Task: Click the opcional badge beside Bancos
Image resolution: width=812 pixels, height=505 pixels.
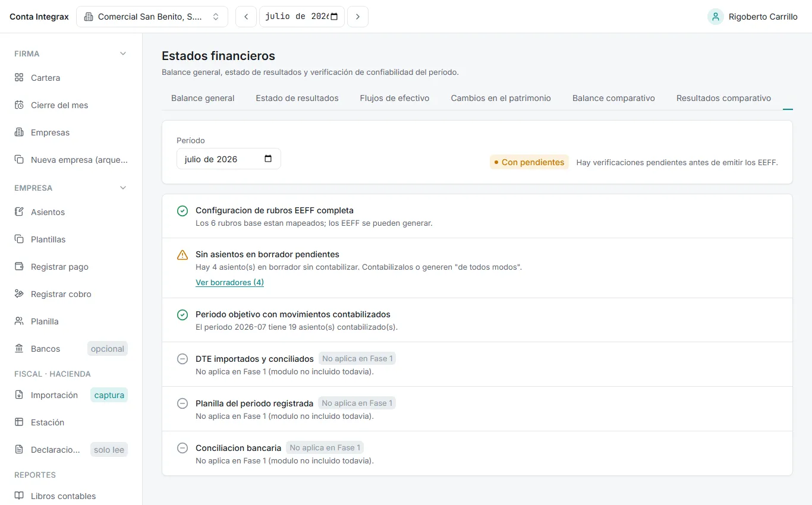Action: tap(108, 349)
